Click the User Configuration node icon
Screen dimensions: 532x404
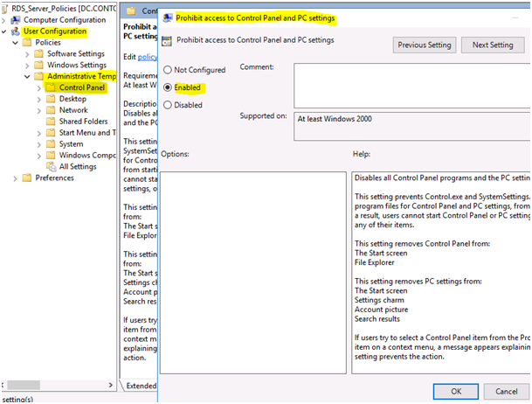[16, 31]
